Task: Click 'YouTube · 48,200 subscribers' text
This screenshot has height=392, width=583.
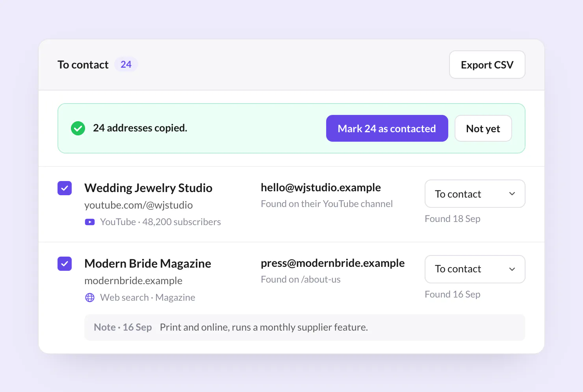Action: coord(161,222)
